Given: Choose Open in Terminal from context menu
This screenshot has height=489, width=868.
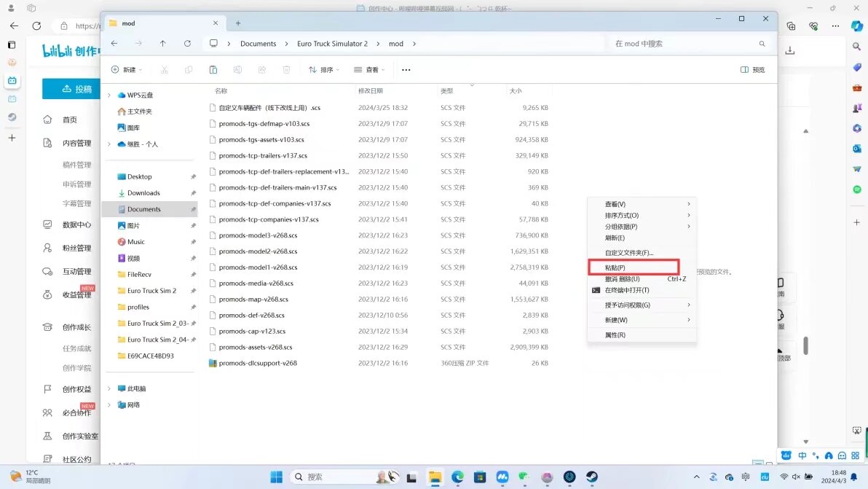Looking at the screenshot, I should pos(642,290).
